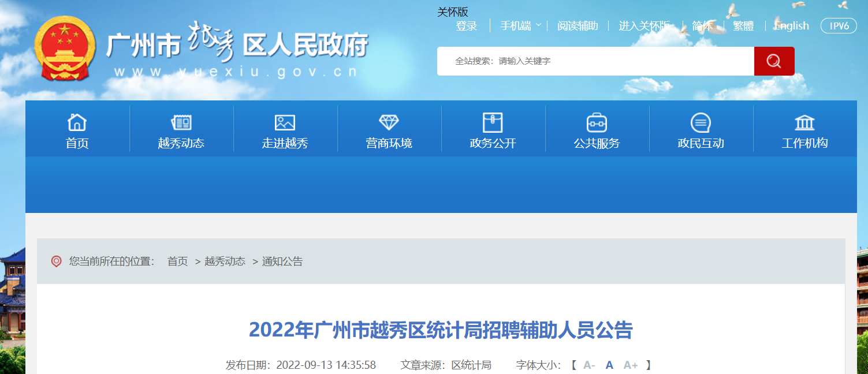Switch to 简体 simplified Chinese
The width and height of the screenshot is (868, 374).
[x=702, y=26]
